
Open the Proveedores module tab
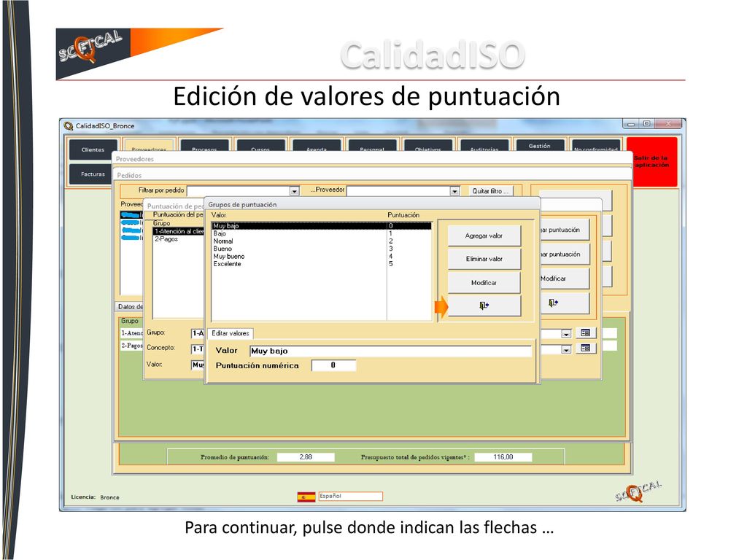[149, 145]
